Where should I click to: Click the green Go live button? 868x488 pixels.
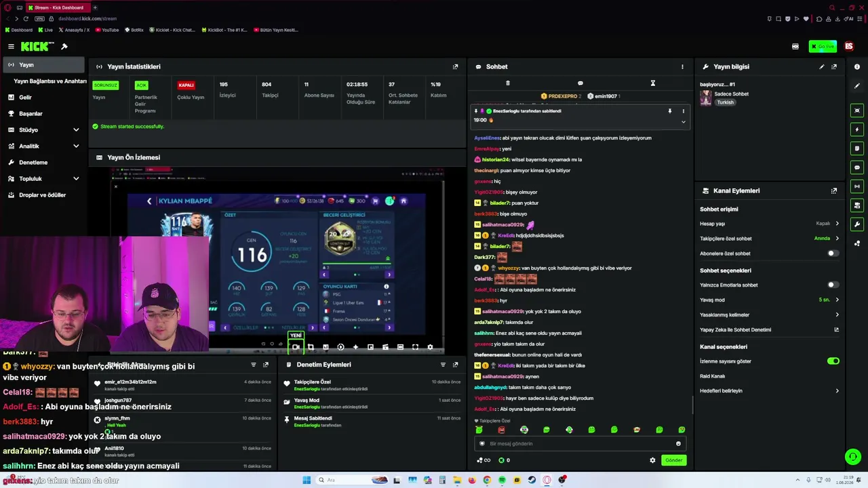pos(823,47)
